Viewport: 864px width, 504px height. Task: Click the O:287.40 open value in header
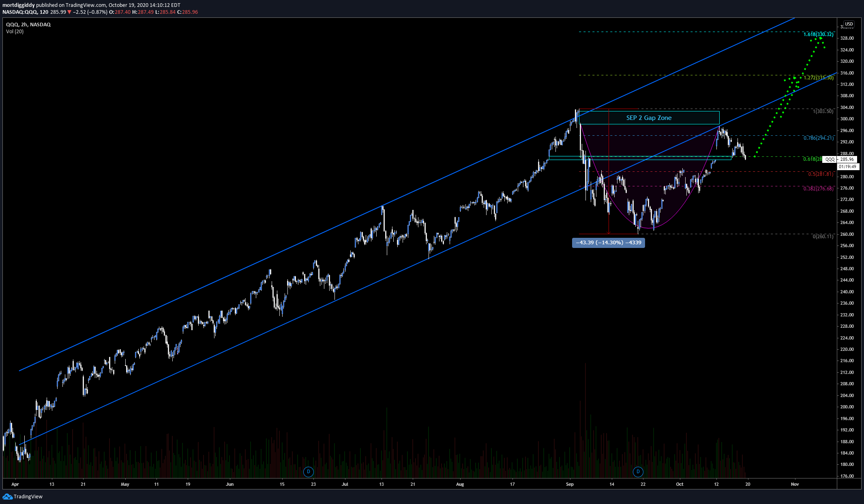coord(120,12)
